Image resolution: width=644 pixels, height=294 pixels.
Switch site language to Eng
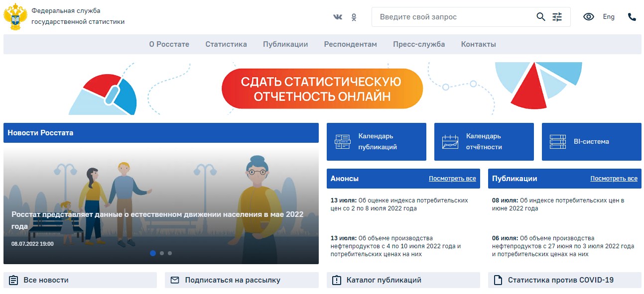[609, 17]
